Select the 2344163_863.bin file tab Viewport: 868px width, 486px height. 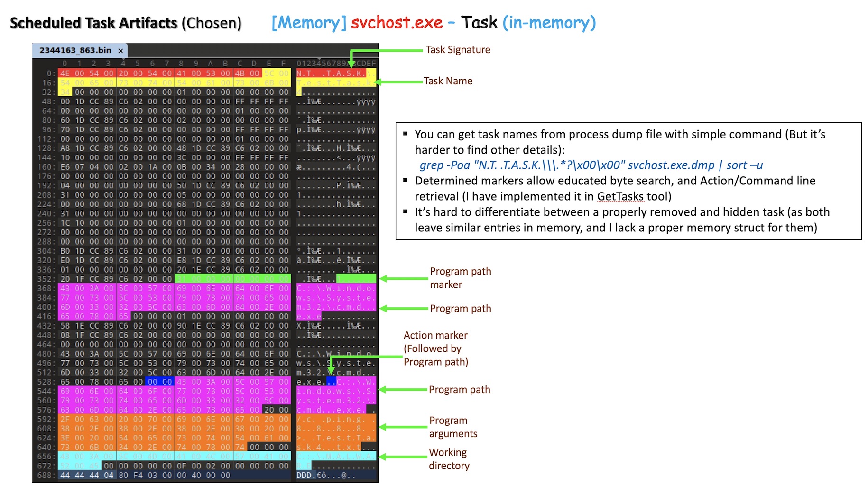pyautogui.click(x=79, y=50)
